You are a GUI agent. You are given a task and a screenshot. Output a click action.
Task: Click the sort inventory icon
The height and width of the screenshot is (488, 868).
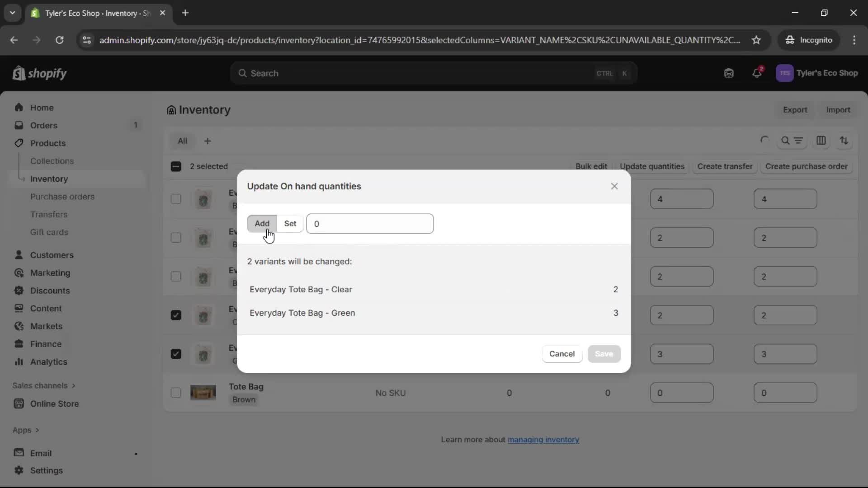[x=844, y=141]
